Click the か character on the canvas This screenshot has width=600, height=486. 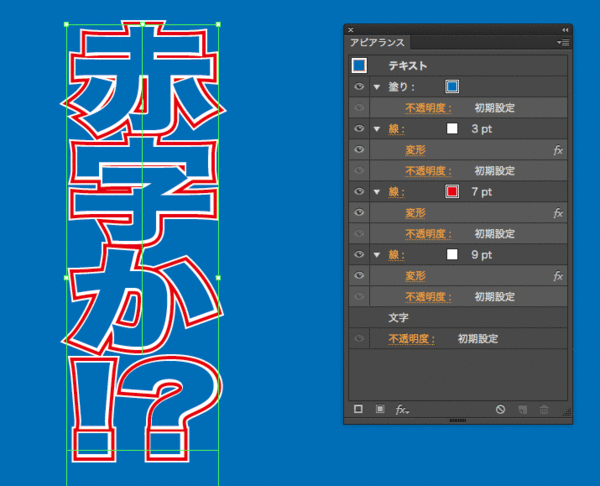tap(142, 300)
